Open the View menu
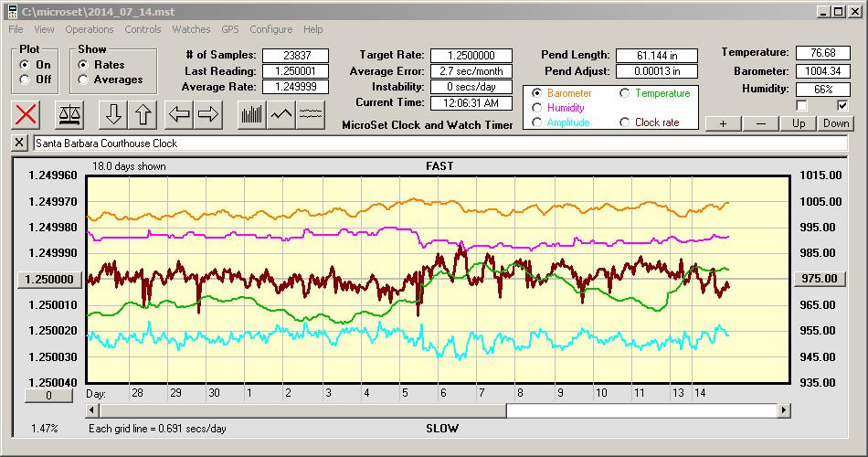868x457 pixels. [x=44, y=29]
